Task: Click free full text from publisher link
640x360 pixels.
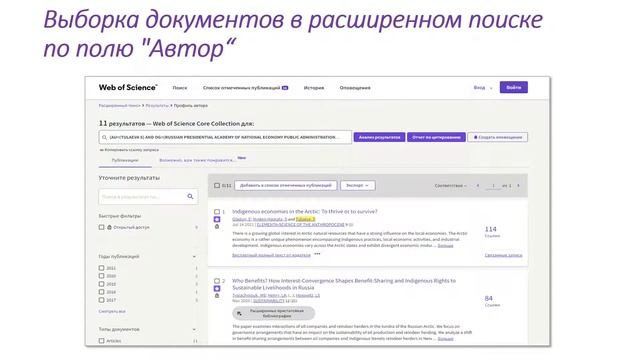Action: pyautogui.click(x=271, y=255)
